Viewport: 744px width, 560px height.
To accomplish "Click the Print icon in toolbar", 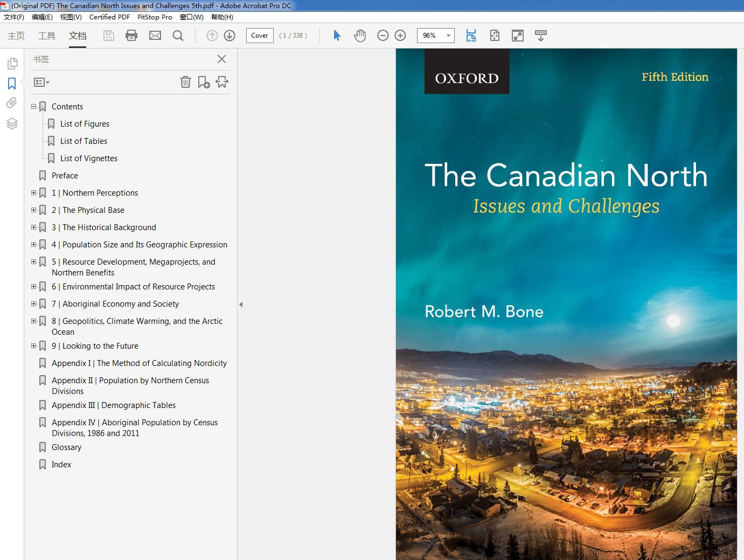I will (131, 36).
